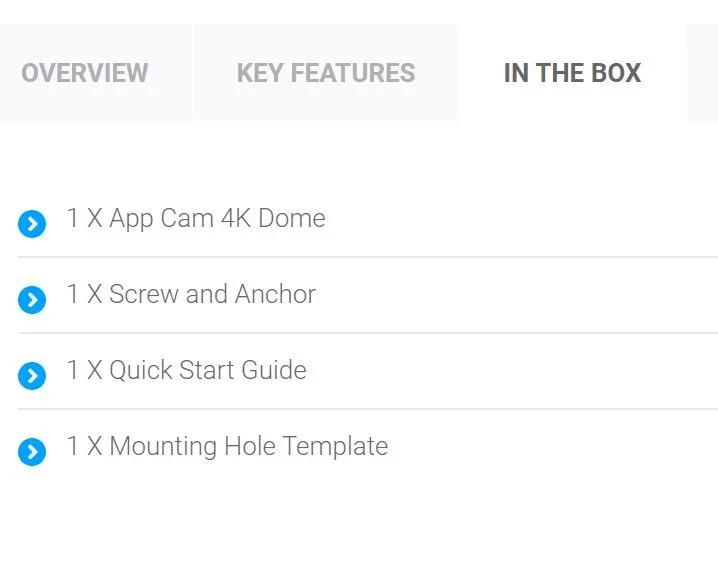Click the '4K' text in the first item

tap(236, 218)
